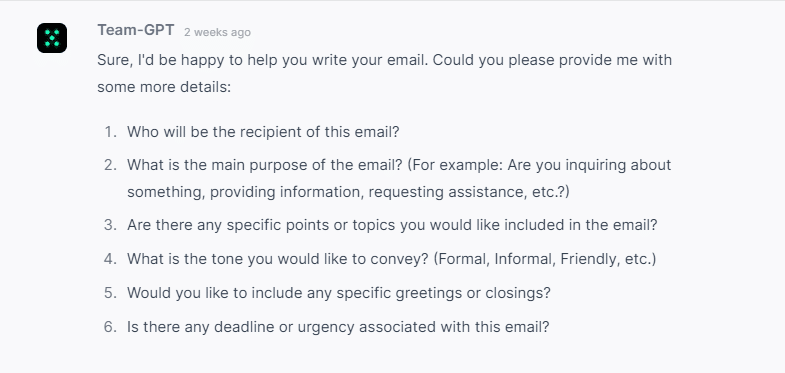Click 'Is there any deadline or urgency' question
785x373 pixels.
pyautogui.click(x=338, y=327)
